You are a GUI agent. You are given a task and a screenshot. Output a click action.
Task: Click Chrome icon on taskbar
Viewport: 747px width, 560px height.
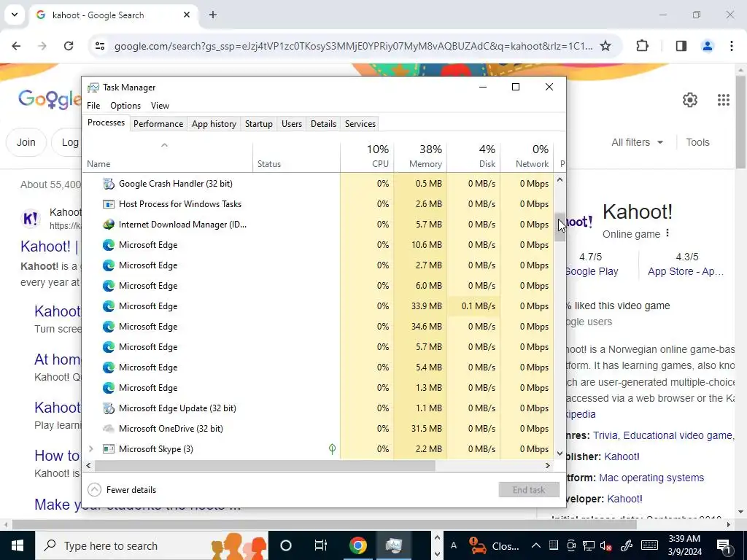[x=357, y=545]
